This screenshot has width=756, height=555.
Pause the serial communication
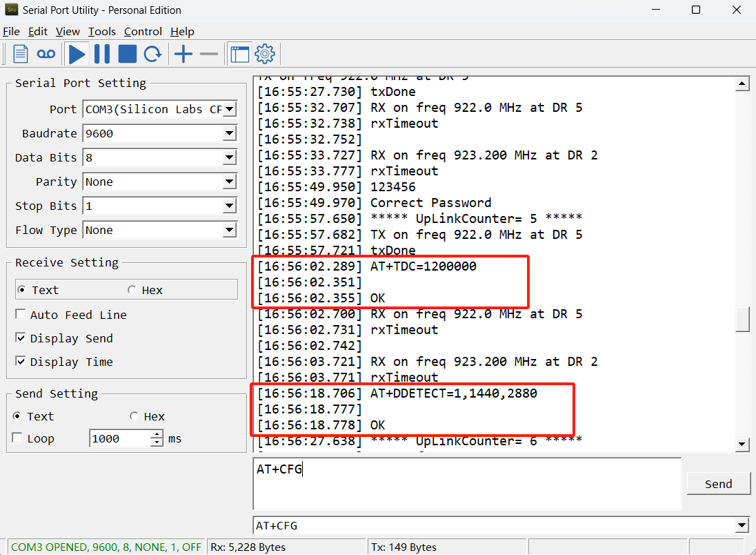[101, 54]
